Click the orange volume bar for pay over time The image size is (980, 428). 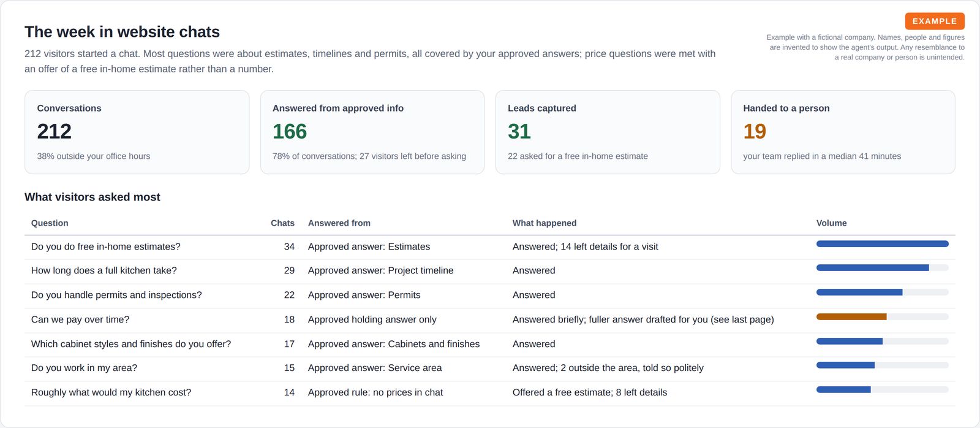point(851,317)
